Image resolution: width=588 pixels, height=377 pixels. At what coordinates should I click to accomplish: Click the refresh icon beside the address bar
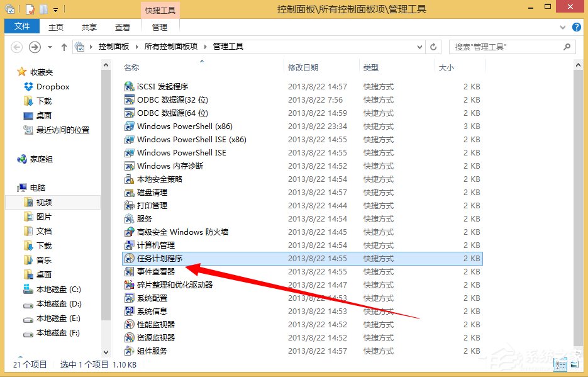coord(433,46)
